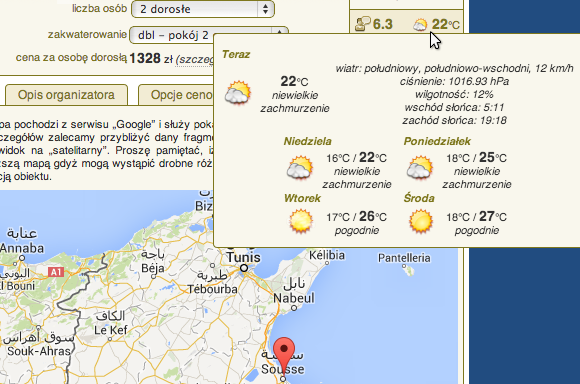Click the 'Poniedziałek' day heading
The height and width of the screenshot is (384, 580).
437,141
